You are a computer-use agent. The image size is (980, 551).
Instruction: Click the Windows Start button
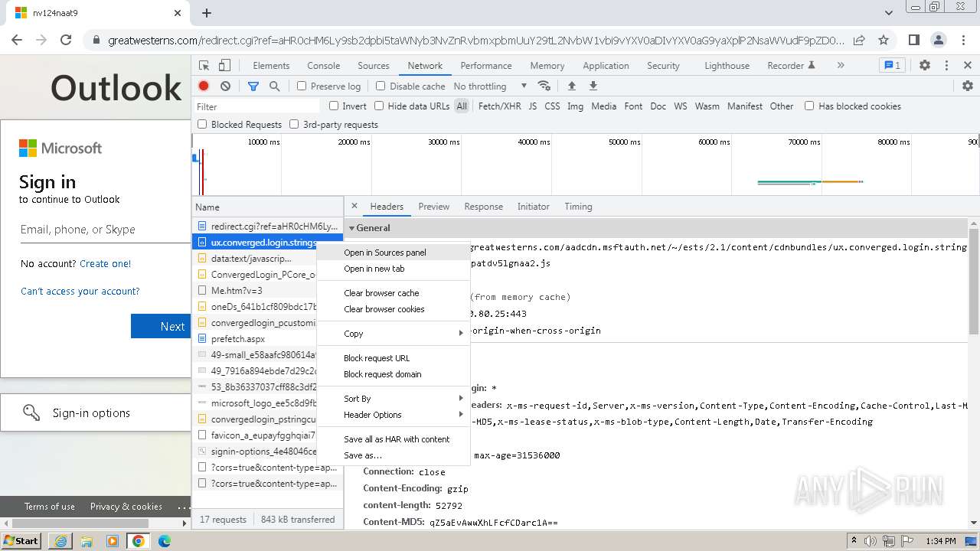tap(21, 541)
